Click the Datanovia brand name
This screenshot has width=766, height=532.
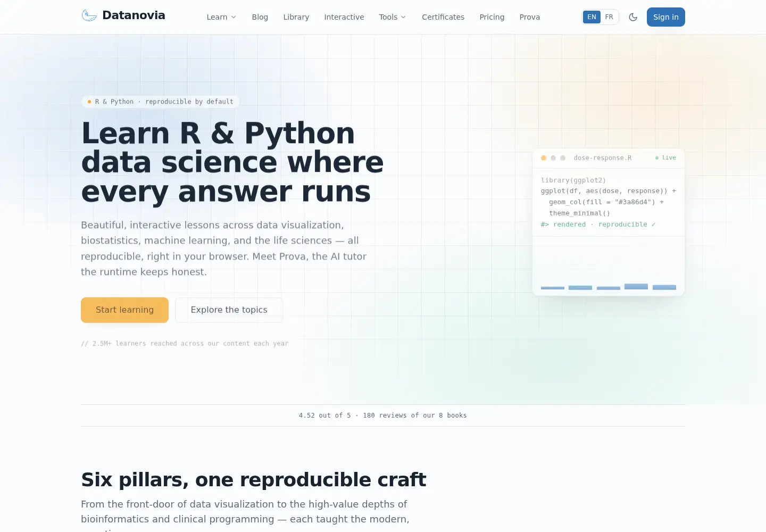[x=134, y=15]
